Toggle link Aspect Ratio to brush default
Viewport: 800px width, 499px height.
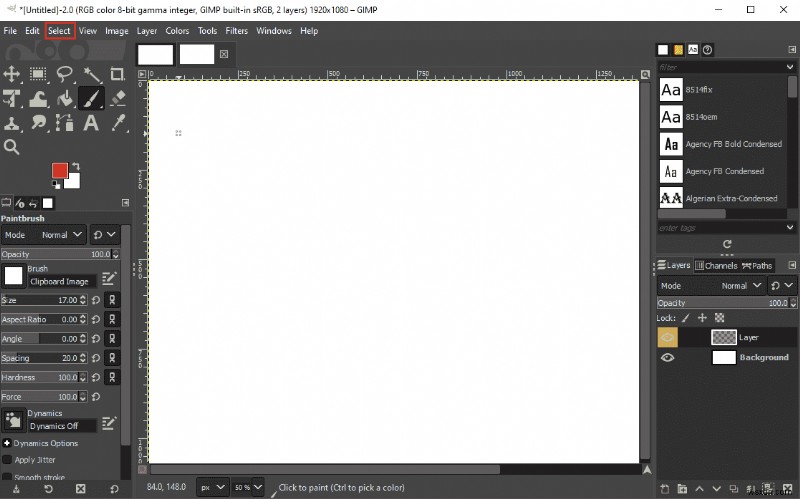pos(112,319)
